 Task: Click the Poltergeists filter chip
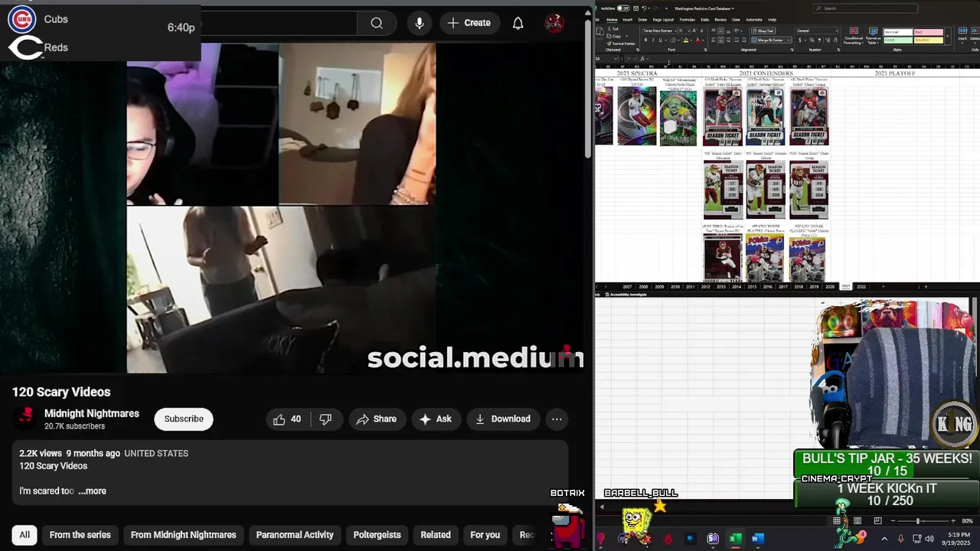(377, 535)
